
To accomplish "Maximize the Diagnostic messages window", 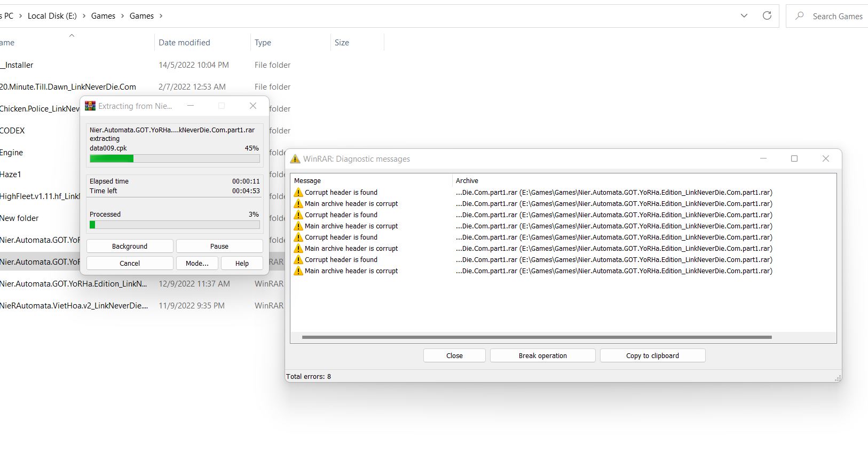I will [x=794, y=158].
